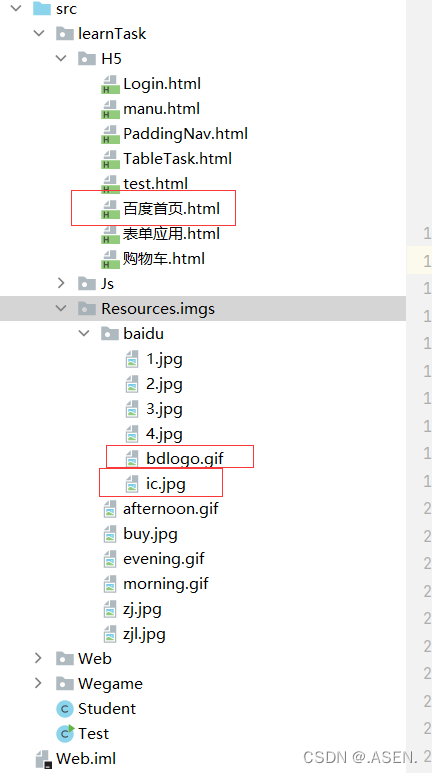Click the 2.jpg image file icon

point(132,384)
